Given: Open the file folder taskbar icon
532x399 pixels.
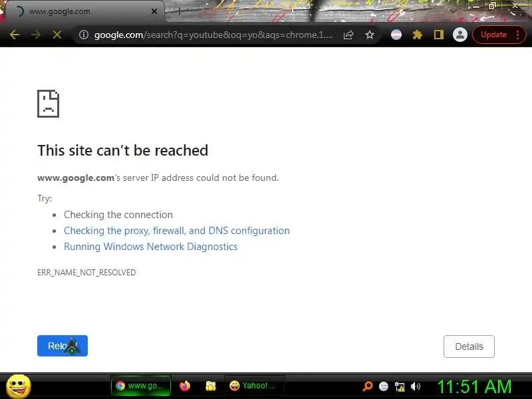Looking at the screenshot, I should click(x=210, y=386).
